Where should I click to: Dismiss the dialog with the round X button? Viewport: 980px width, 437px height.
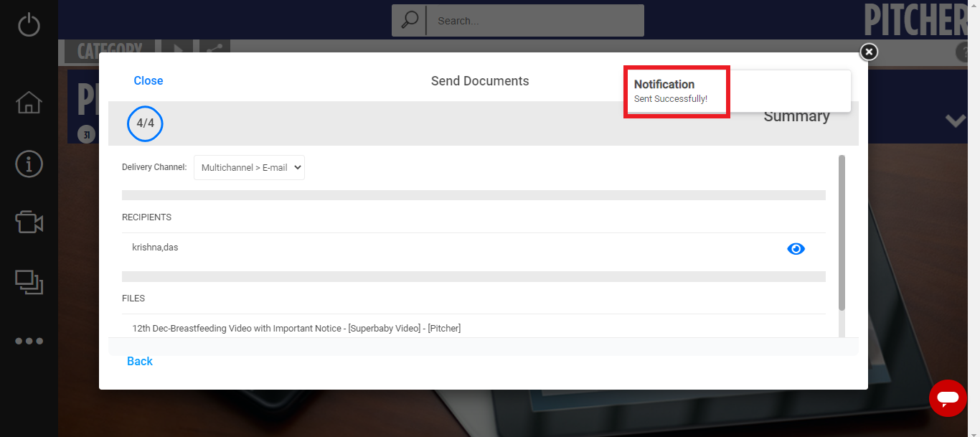pos(868,52)
